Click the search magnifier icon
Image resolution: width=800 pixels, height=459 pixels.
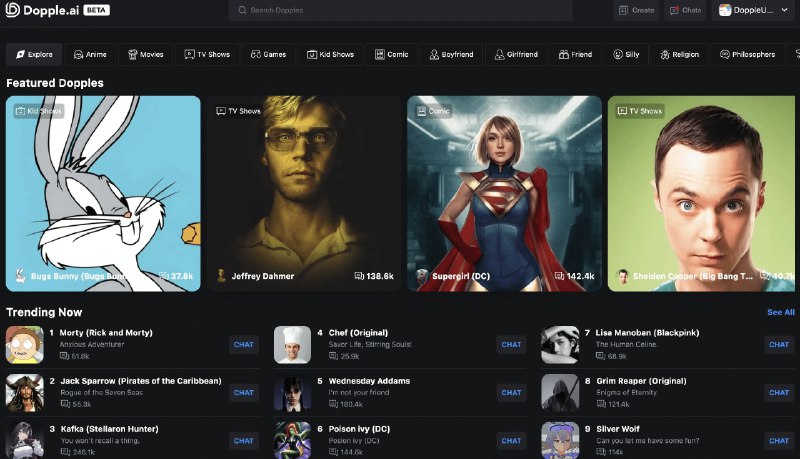click(242, 10)
